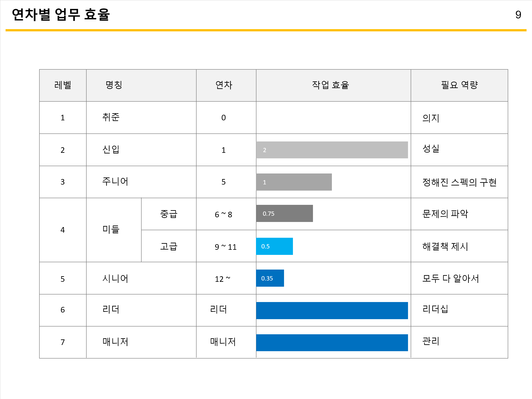Click the 레벨 column header
532x399 pixels.
(x=63, y=85)
